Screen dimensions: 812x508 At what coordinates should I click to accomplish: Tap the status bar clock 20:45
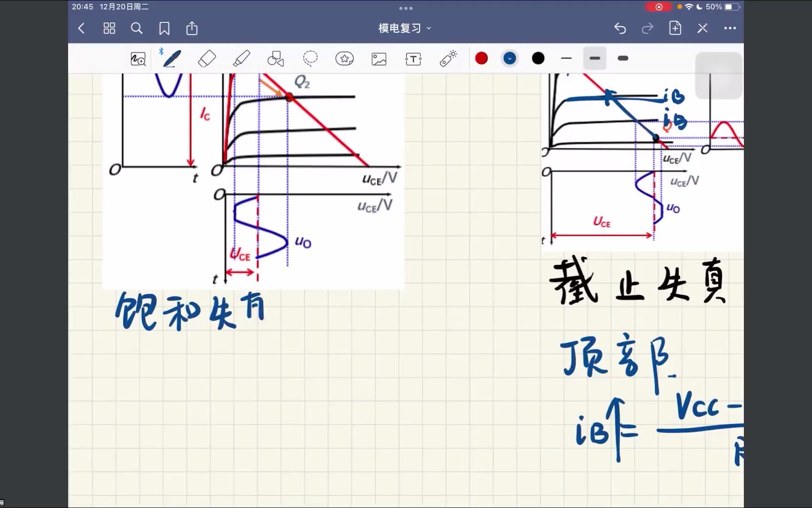[83, 7]
